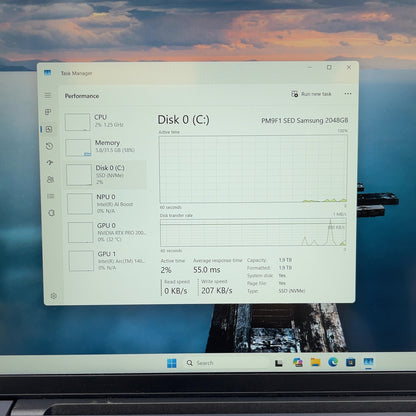Go to the Processes page icon
416x416 pixels.
48,112
